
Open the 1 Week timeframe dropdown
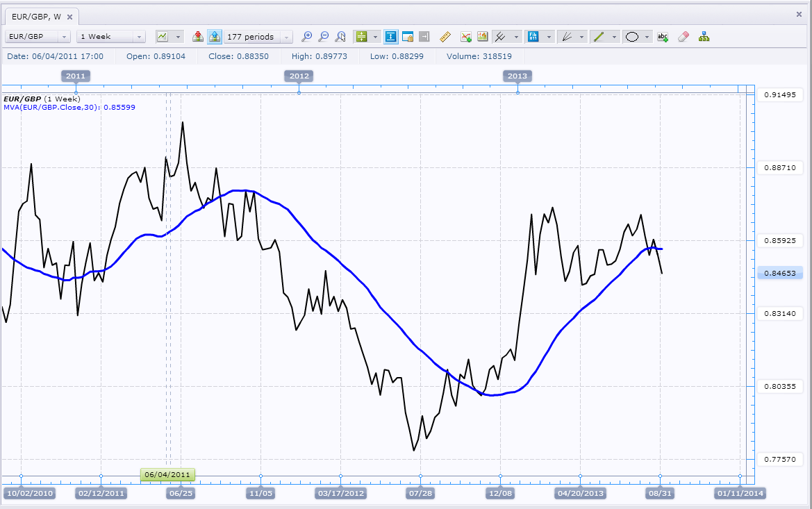coord(111,37)
